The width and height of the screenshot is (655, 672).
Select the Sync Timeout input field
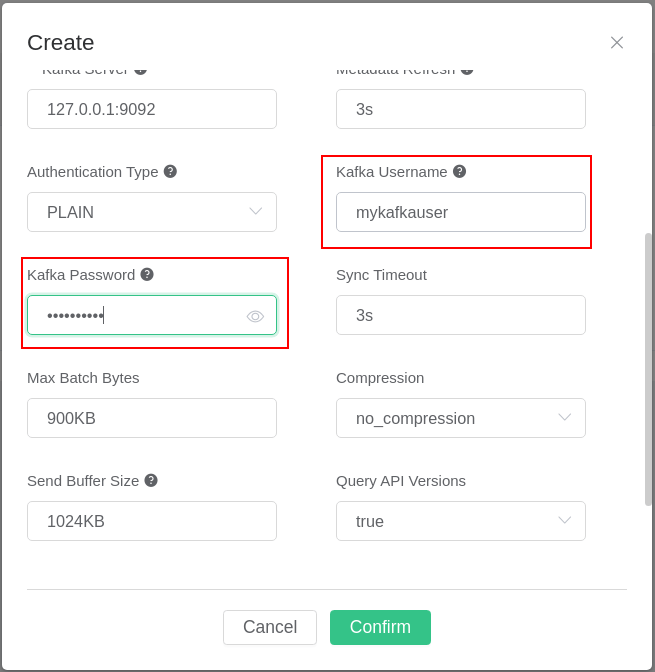tap(461, 315)
